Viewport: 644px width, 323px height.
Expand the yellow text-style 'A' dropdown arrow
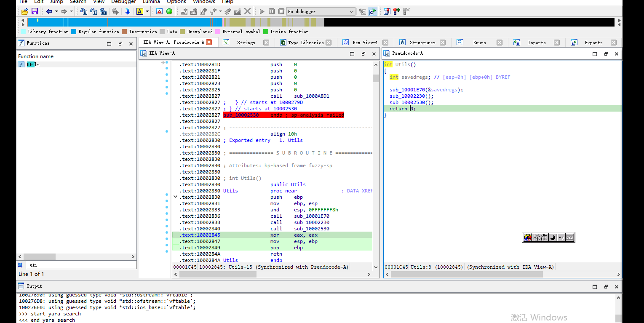point(147,11)
